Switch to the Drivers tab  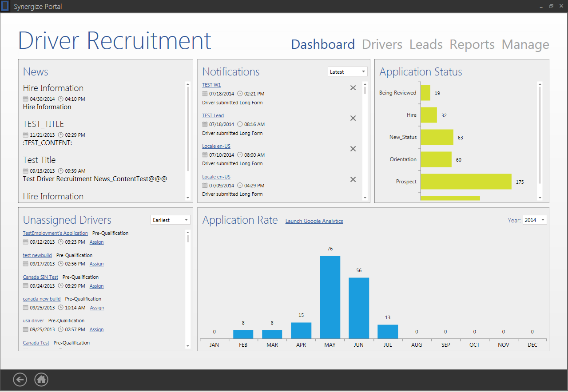(382, 44)
